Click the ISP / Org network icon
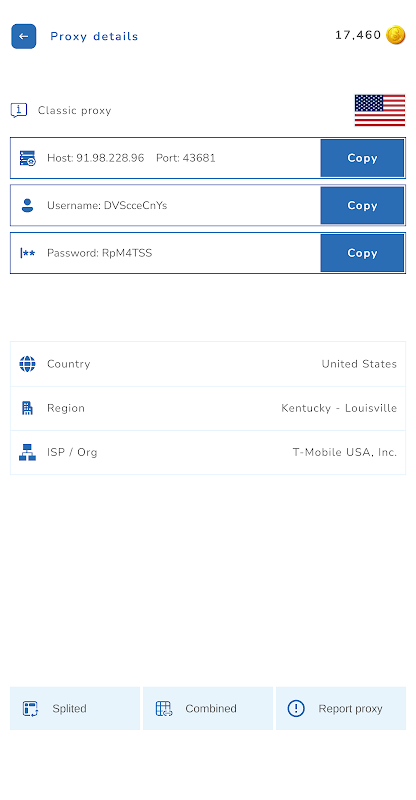The width and height of the screenshot is (416, 800). [x=28, y=453]
